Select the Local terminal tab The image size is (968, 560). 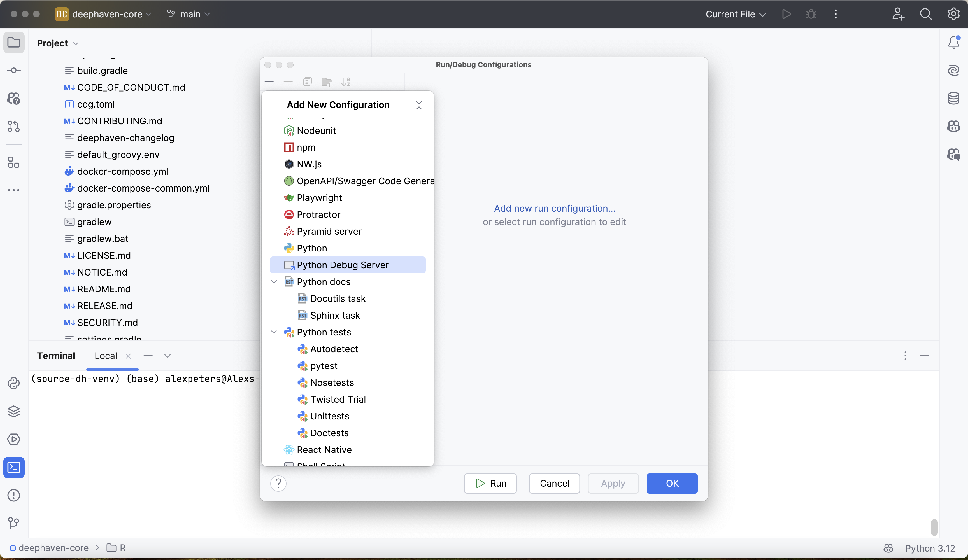[x=106, y=356]
